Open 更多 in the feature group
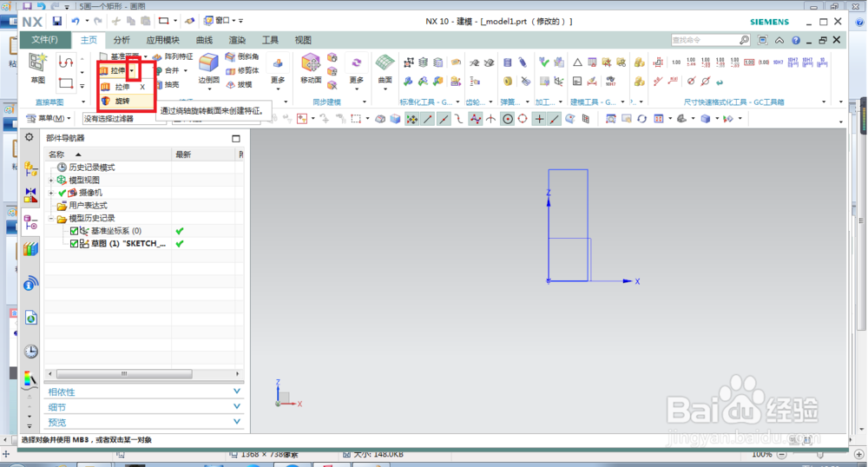The height and width of the screenshot is (467, 868). coord(278,71)
